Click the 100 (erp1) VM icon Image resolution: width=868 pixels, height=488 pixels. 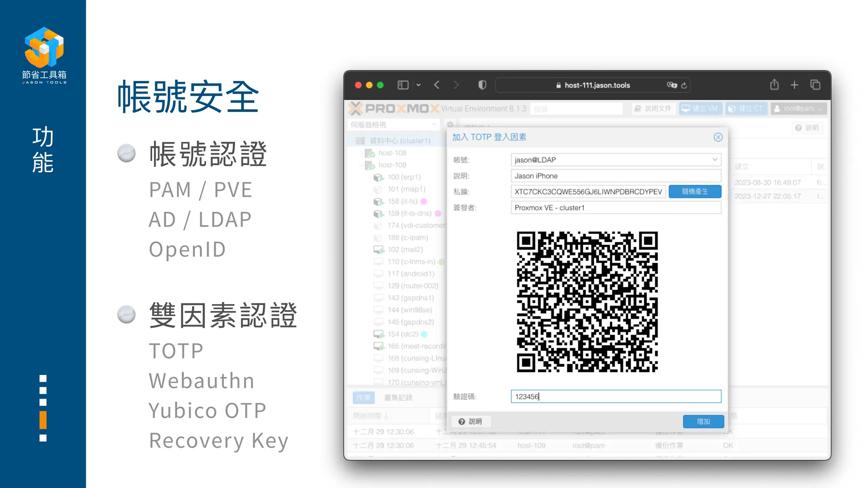click(378, 177)
